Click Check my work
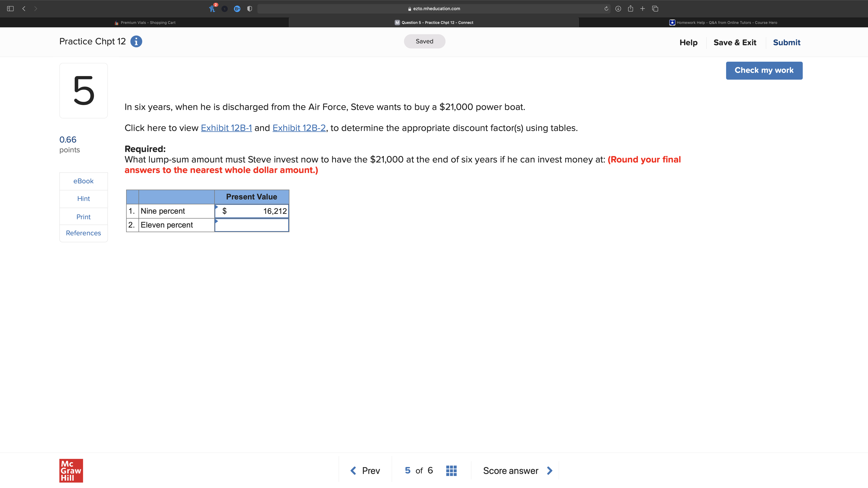 pyautogui.click(x=764, y=70)
